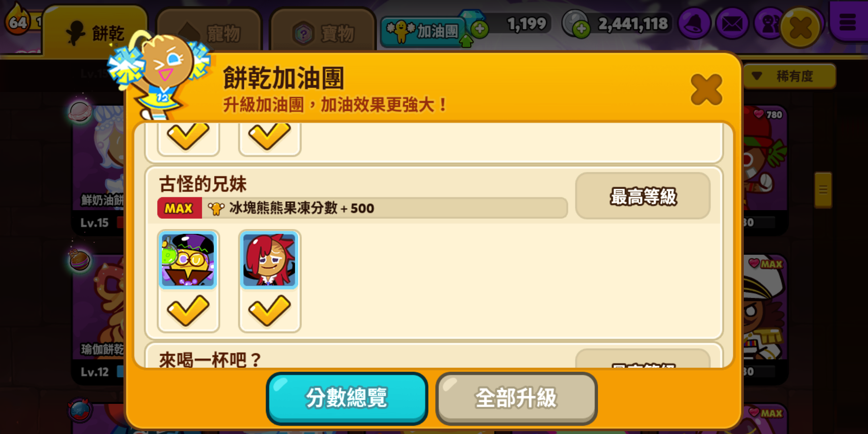Click the 分數總覽 button
The width and height of the screenshot is (868, 434).
coord(347,398)
